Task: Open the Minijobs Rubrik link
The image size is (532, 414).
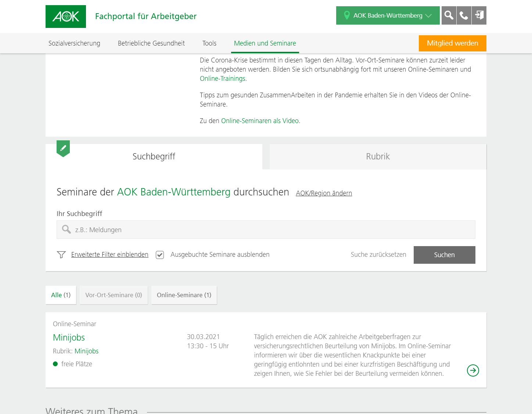Action: [x=87, y=351]
